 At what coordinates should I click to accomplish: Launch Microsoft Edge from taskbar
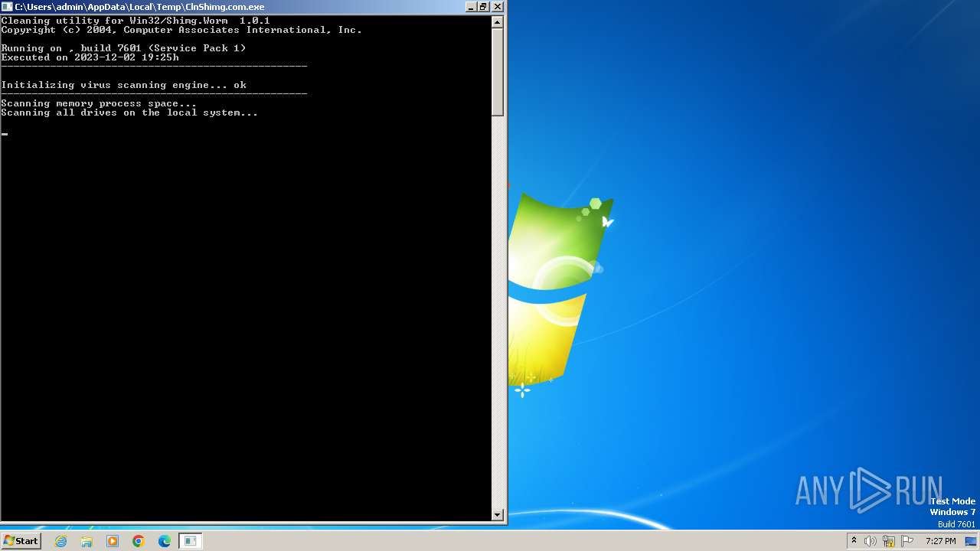click(165, 541)
